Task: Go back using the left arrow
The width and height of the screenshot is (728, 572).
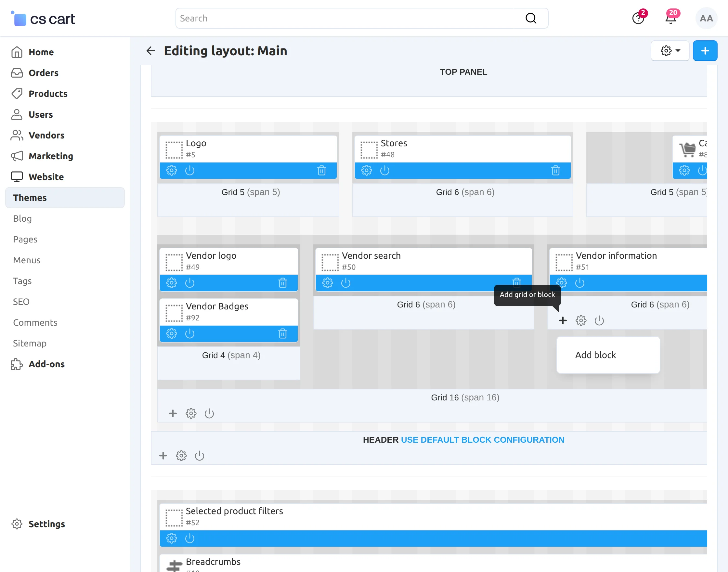Action: (x=151, y=51)
